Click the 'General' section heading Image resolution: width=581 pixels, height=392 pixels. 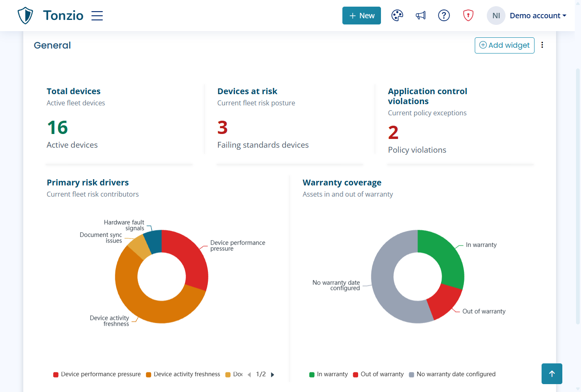pos(52,45)
